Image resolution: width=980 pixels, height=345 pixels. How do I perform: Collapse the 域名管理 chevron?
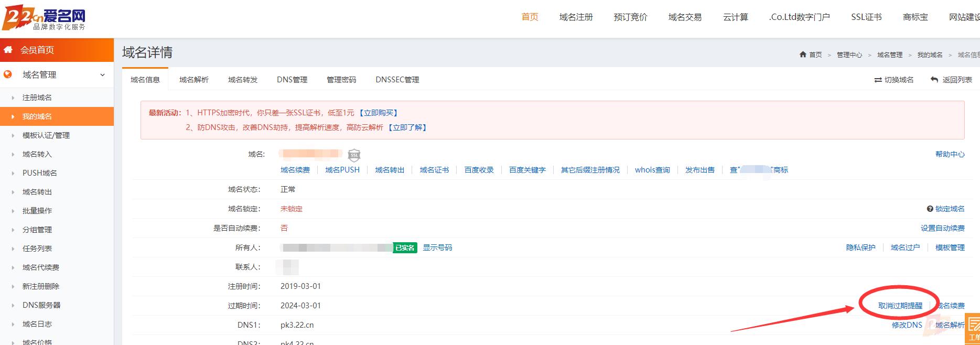tap(102, 75)
